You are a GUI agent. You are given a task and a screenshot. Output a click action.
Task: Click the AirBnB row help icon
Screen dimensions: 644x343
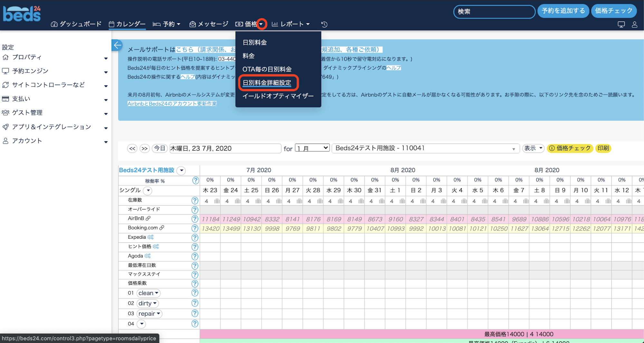coord(195,219)
